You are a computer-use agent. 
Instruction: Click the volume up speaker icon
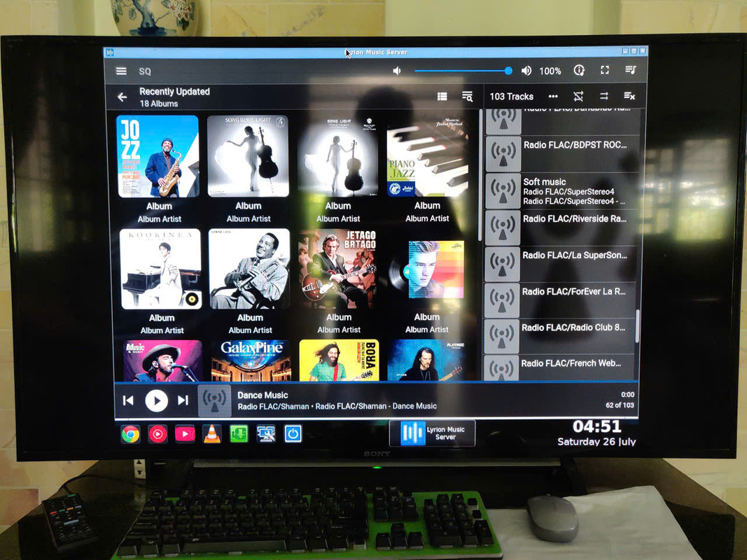coord(526,71)
